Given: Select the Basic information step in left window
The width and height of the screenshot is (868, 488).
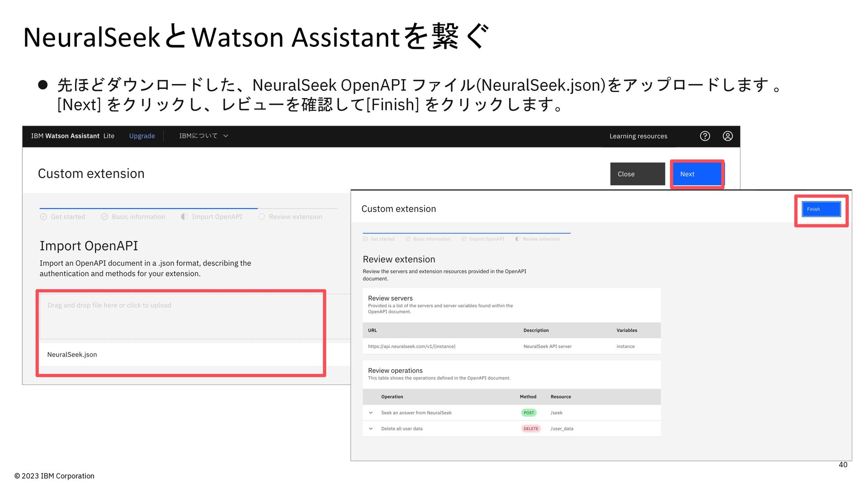Looking at the screenshot, I should click(133, 217).
